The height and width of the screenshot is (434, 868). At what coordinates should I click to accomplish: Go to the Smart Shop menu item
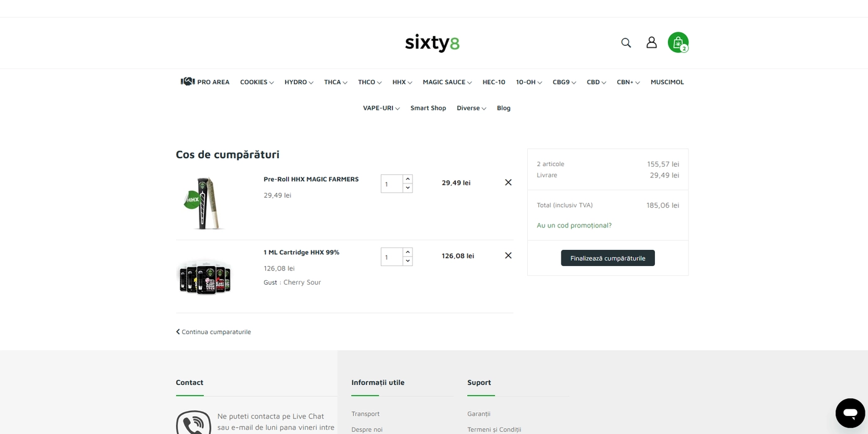pos(428,108)
